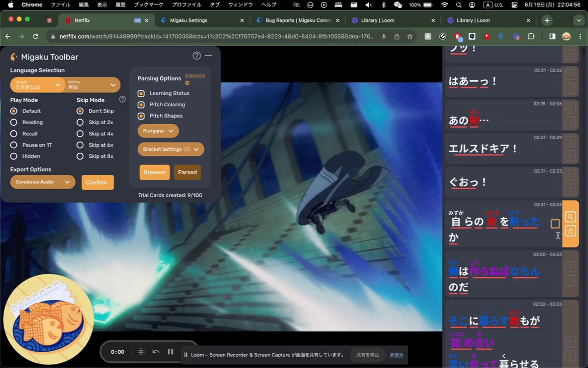
Task: Click the Bluetooth icon in the menu bar
Action: (x=384, y=5)
